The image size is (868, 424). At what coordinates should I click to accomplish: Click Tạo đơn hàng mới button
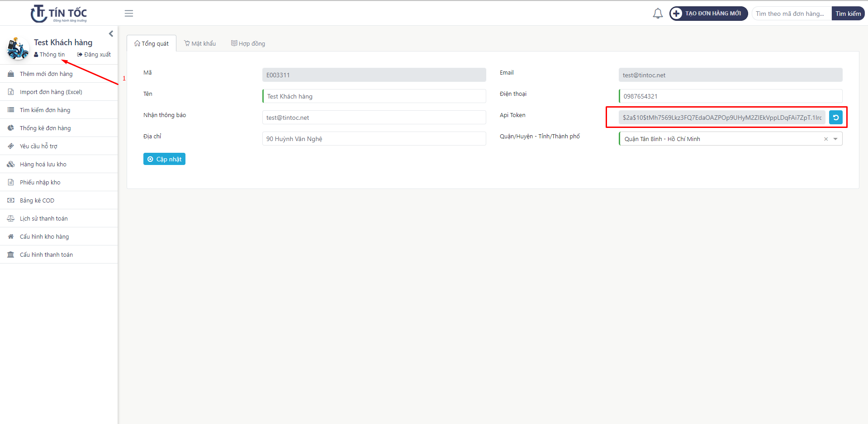click(708, 14)
